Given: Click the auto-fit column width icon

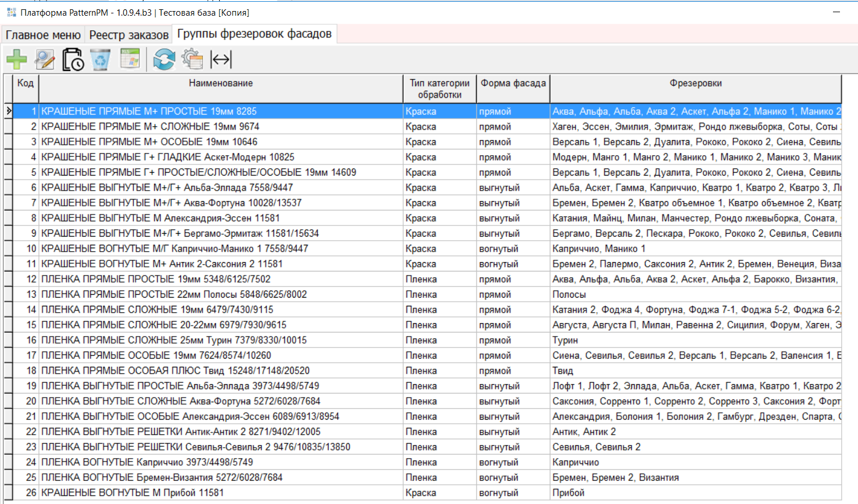Looking at the screenshot, I should click(221, 59).
